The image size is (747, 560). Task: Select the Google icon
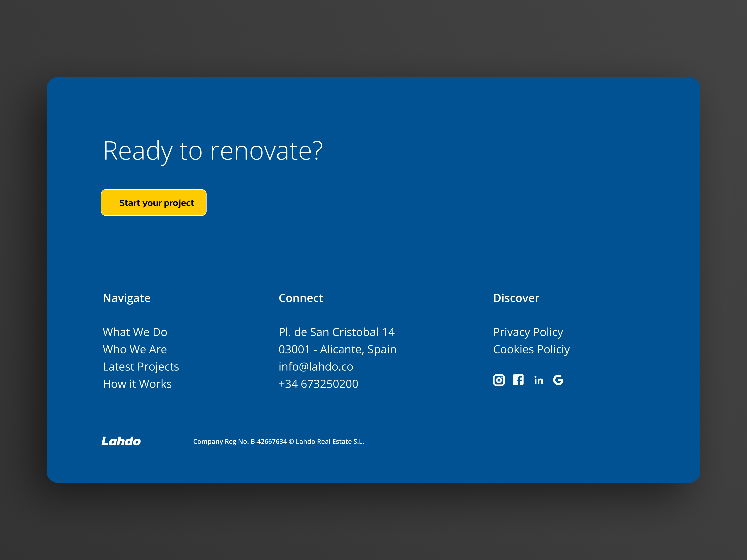[x=558, y=380]
